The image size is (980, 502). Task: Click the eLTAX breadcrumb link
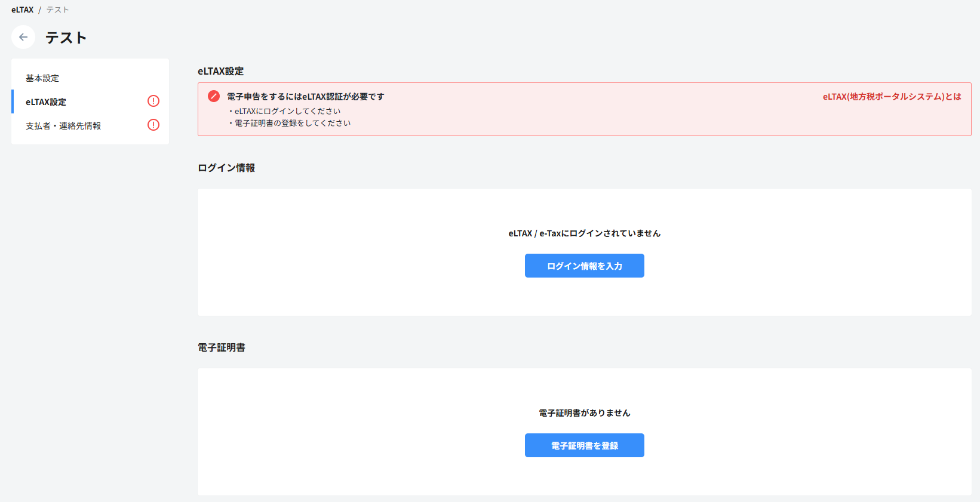22,10
